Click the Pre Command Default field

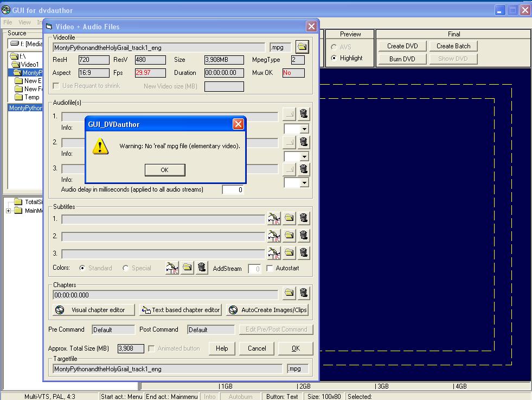pos(113,329)
